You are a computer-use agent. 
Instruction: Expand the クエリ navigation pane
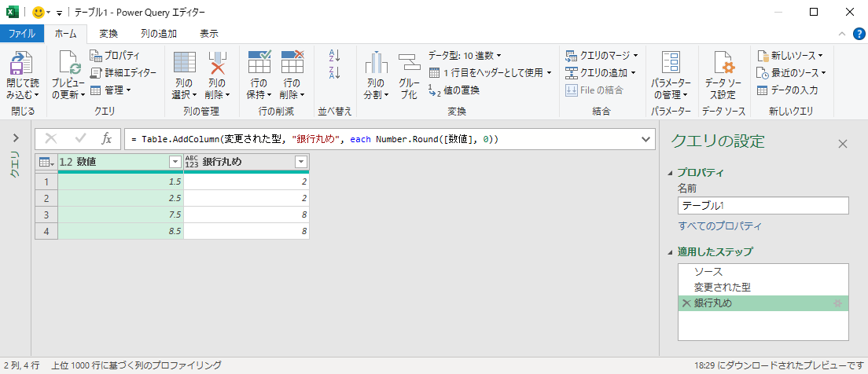point(16,137)
